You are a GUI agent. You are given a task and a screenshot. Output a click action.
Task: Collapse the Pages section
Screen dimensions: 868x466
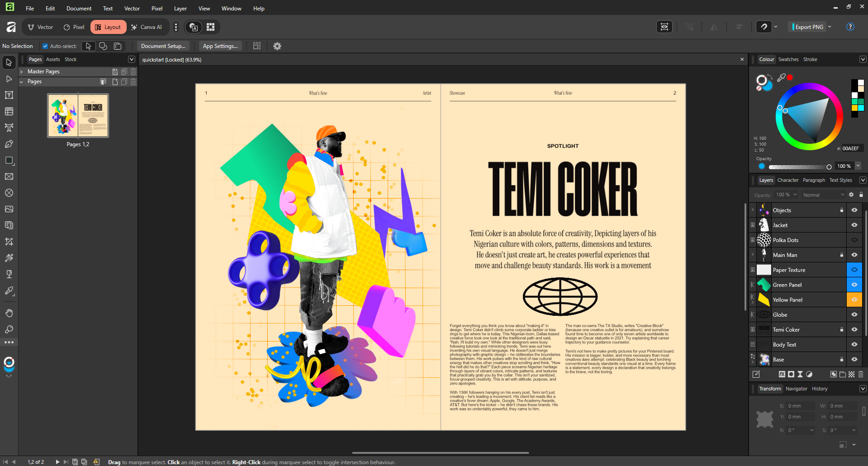point(21,82)
